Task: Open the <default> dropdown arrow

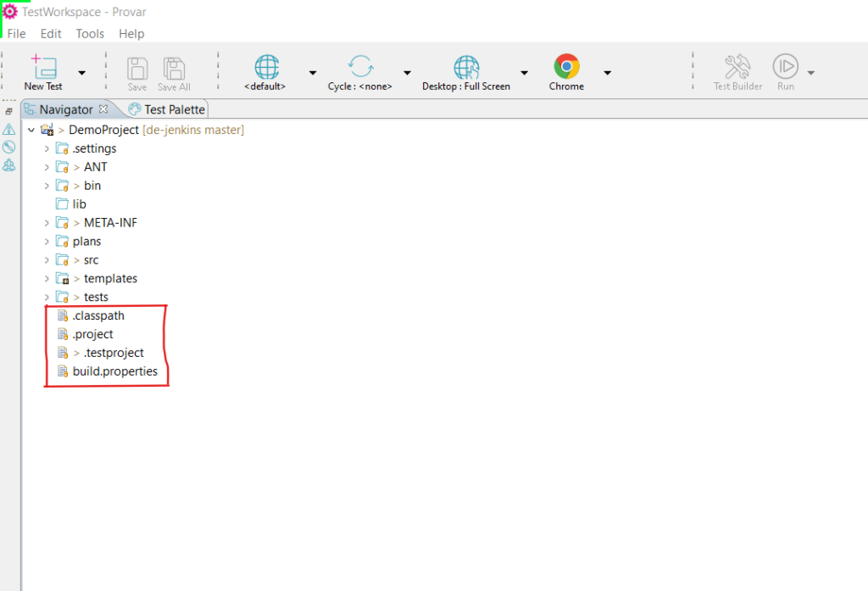Action: (313, 73)
